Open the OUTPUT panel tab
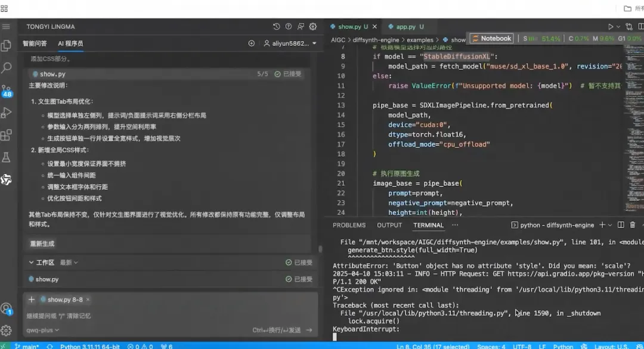The height and width of the screenshot is (349, 644). pos(389,225)
